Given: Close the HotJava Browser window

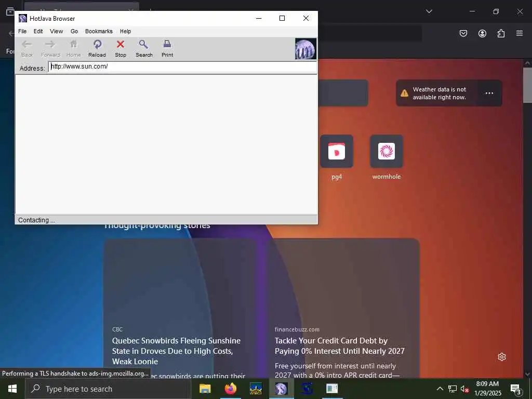Looking at the screenshot, I should point(305,18).
